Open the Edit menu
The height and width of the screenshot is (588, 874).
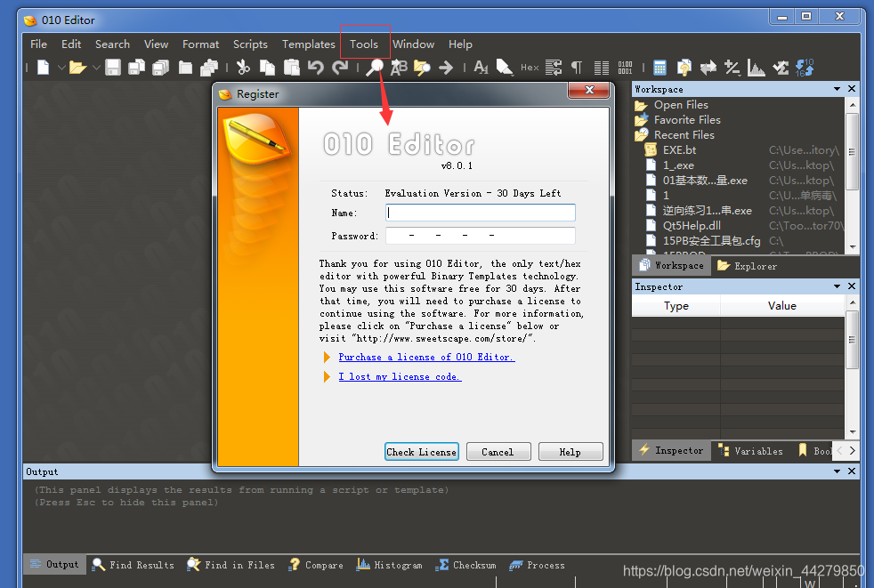tap(71, 44)
